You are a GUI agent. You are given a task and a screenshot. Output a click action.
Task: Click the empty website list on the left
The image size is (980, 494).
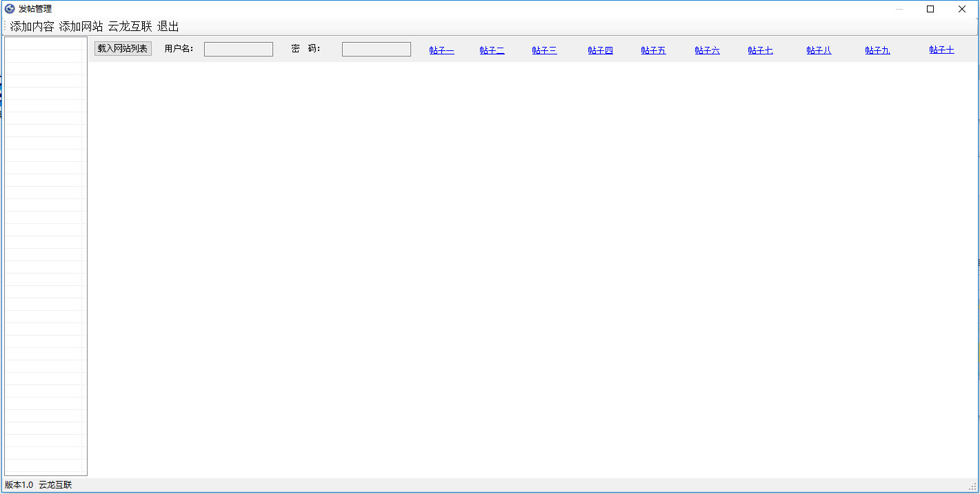tap(46, 255)
